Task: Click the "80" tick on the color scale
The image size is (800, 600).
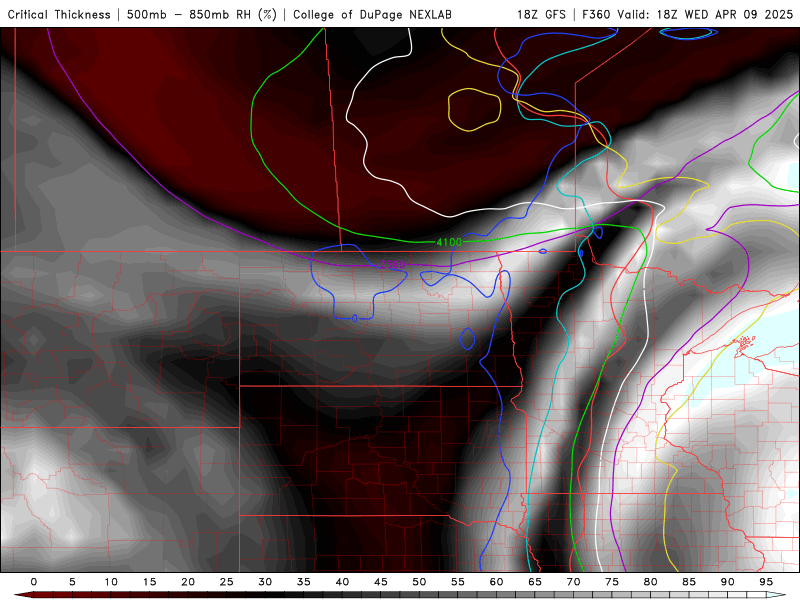Action: (x=651, y=582)
